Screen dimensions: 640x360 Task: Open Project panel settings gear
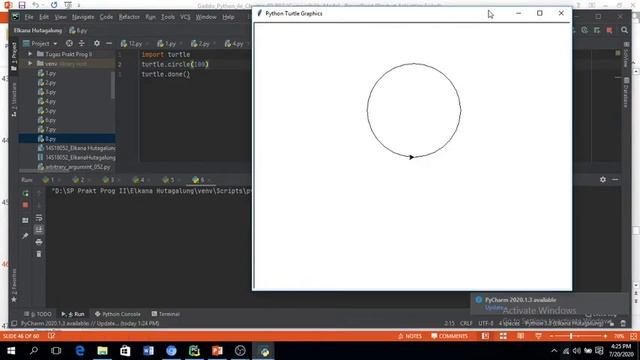click(97, 43)
